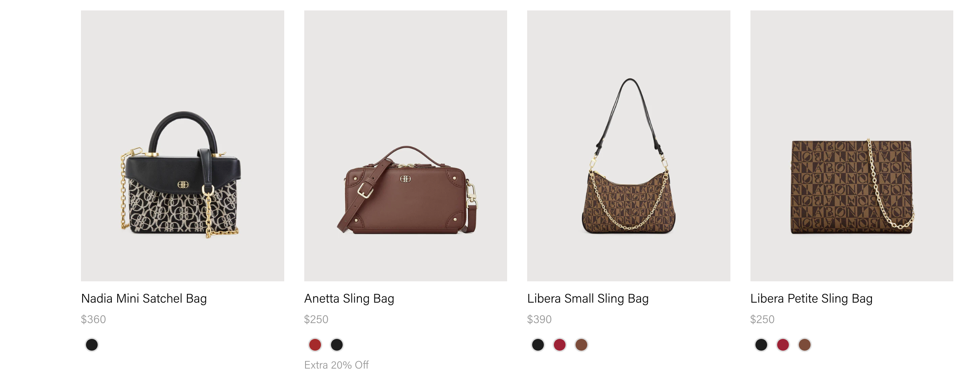The image size is (980, 374).
Task: Open the Libera Petite Sling Bag image
Action: point(852,146)
